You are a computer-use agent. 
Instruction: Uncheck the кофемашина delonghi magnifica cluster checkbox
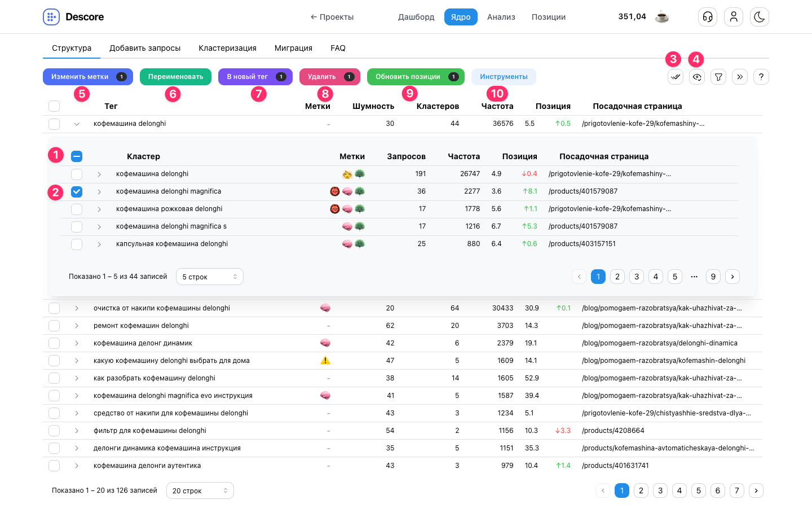77,192
